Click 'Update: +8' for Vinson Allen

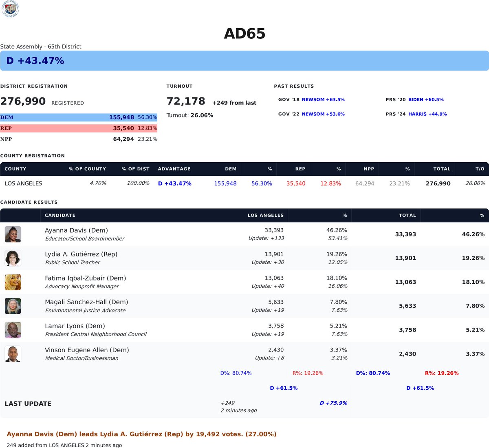269,358
